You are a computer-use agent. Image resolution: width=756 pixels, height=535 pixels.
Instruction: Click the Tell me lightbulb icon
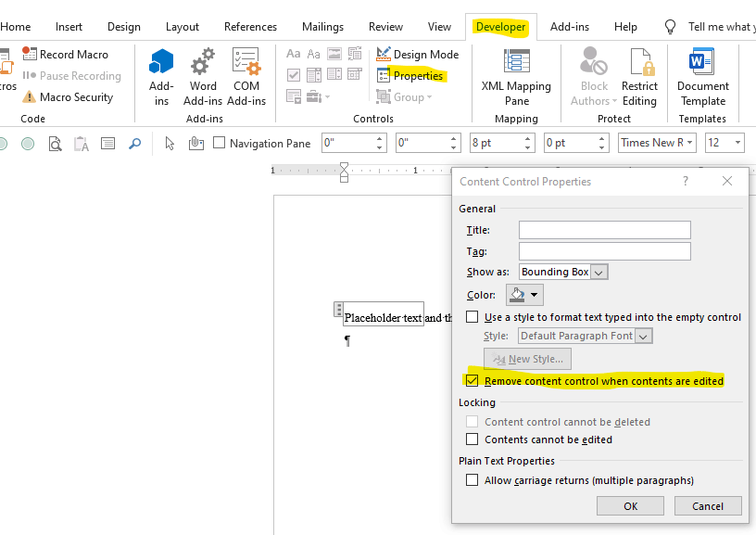(670, 27)
